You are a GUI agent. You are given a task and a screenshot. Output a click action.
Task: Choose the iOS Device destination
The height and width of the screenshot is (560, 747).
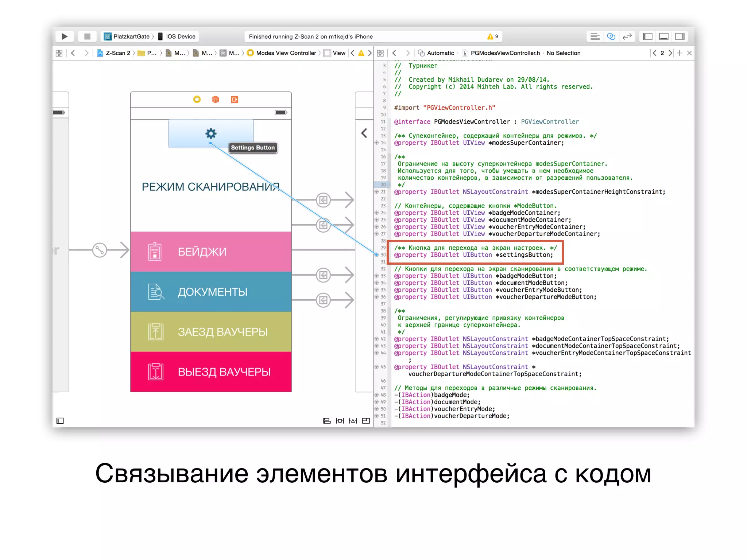pyautogui.click(x=177, y=36)
